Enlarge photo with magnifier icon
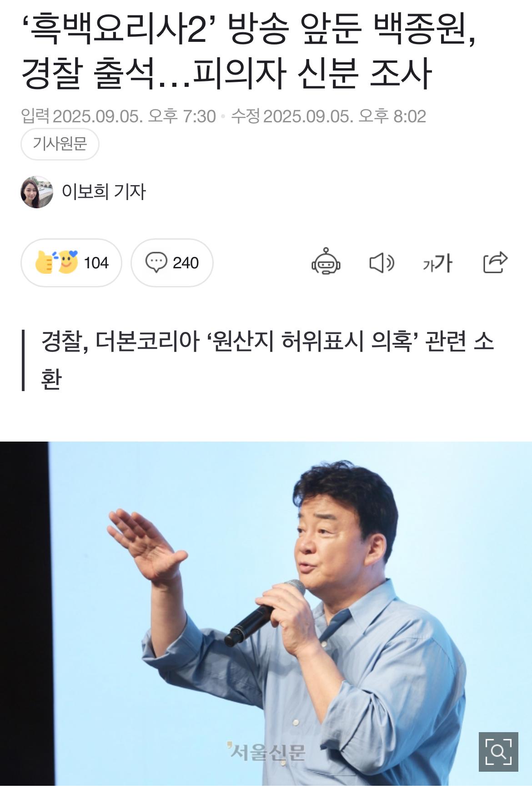The image size is (532, 794). [498, 752]
